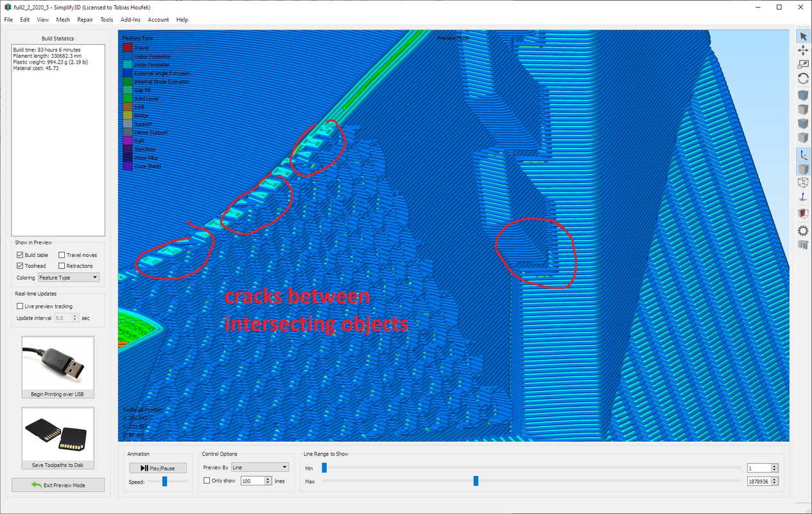Click Exit Preview Mode button
This screenshot has width=812, height=514.
coord(58,484)
